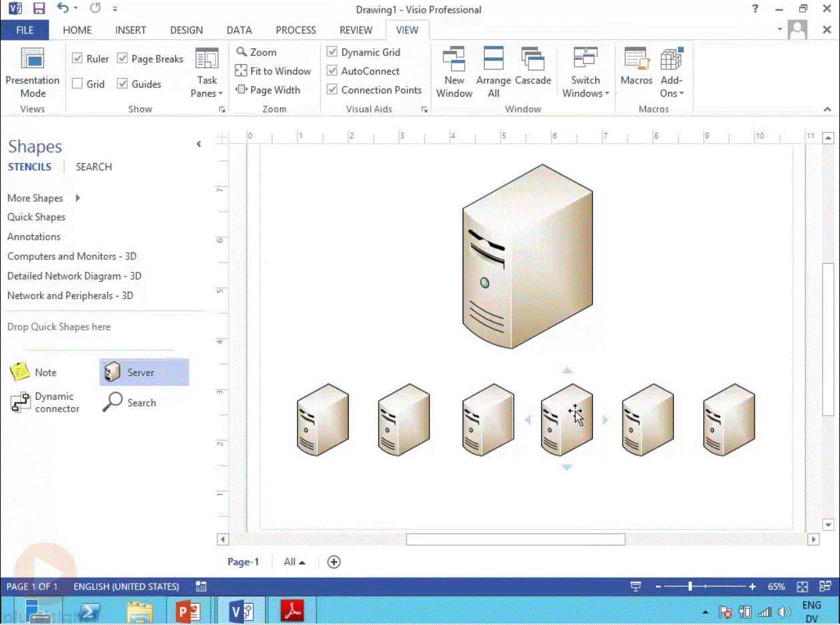This screenshot has width=840, height=625.
Task: Enable the Grid checkbox
Action: coord(77,84)
